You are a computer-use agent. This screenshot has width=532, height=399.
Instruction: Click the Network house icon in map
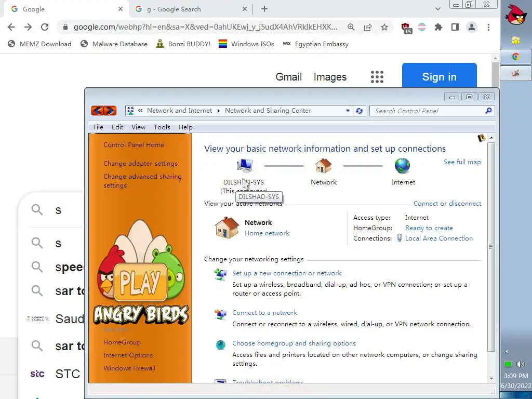pos(323,166)
